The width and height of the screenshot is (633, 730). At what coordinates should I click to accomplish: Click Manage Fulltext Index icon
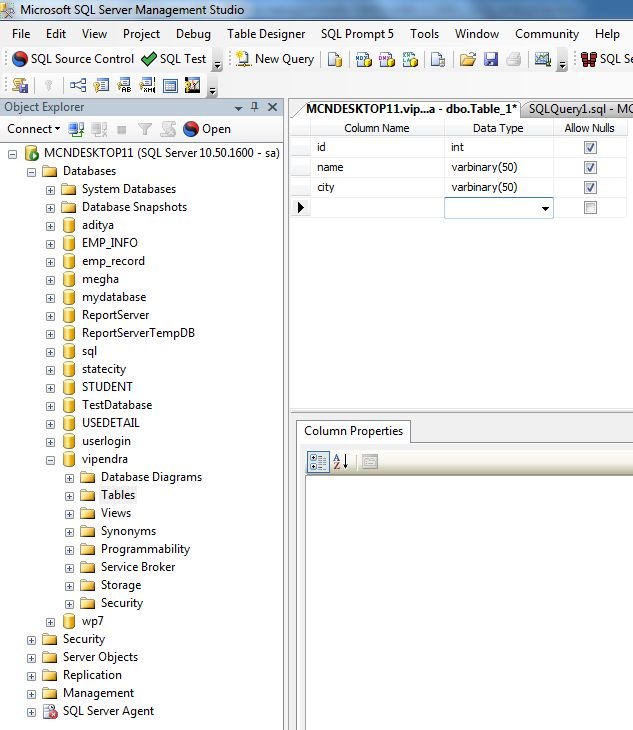click(x=124, y=86)
